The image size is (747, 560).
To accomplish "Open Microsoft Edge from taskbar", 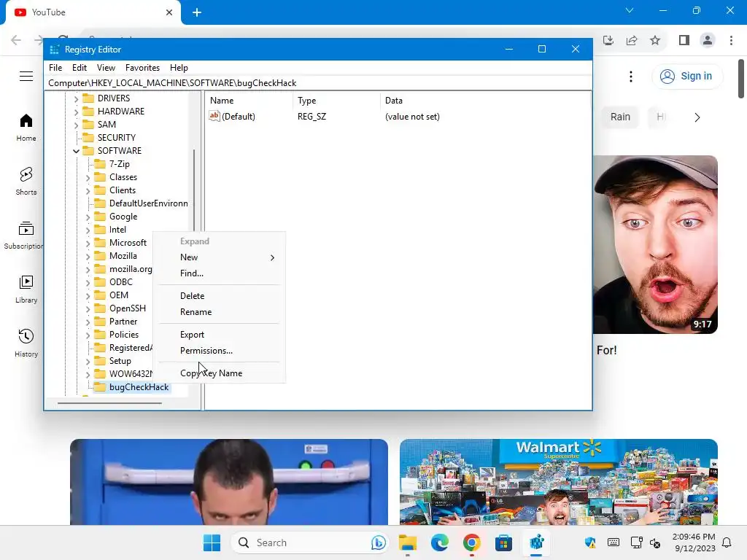I will point(440,542).
